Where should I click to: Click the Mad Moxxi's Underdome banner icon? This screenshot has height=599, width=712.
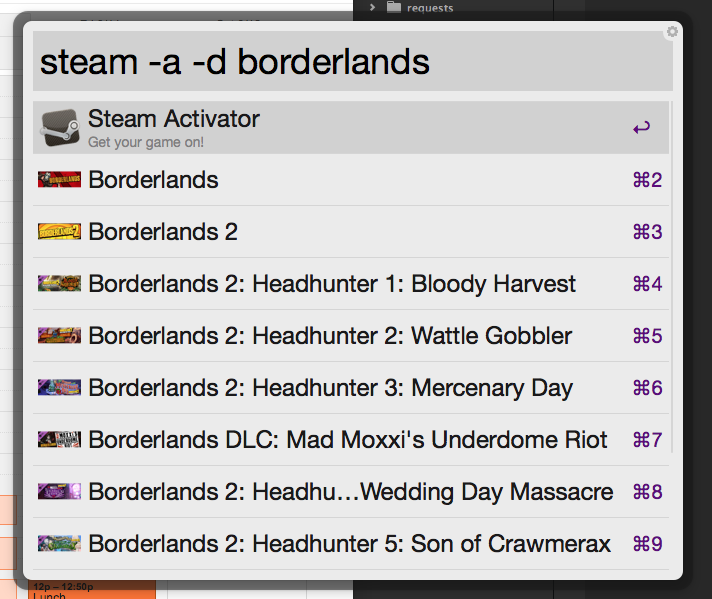[60, 440]
